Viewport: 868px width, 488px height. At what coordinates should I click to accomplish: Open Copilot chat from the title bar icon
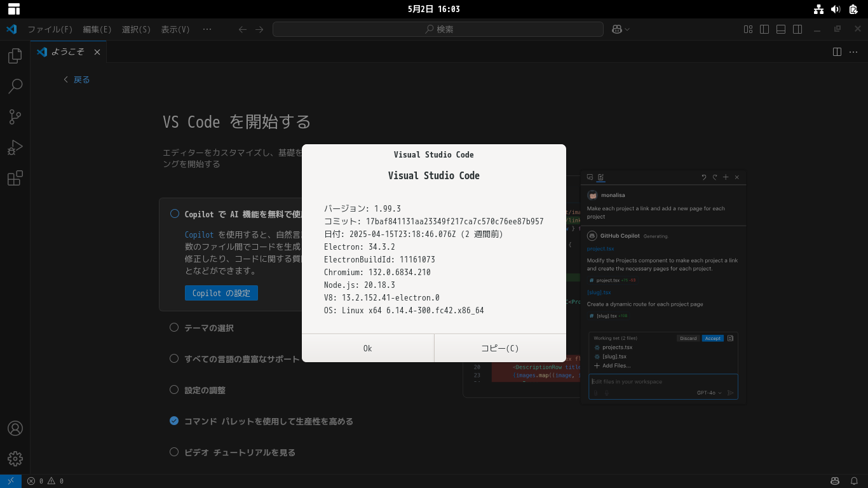[616, 29]
